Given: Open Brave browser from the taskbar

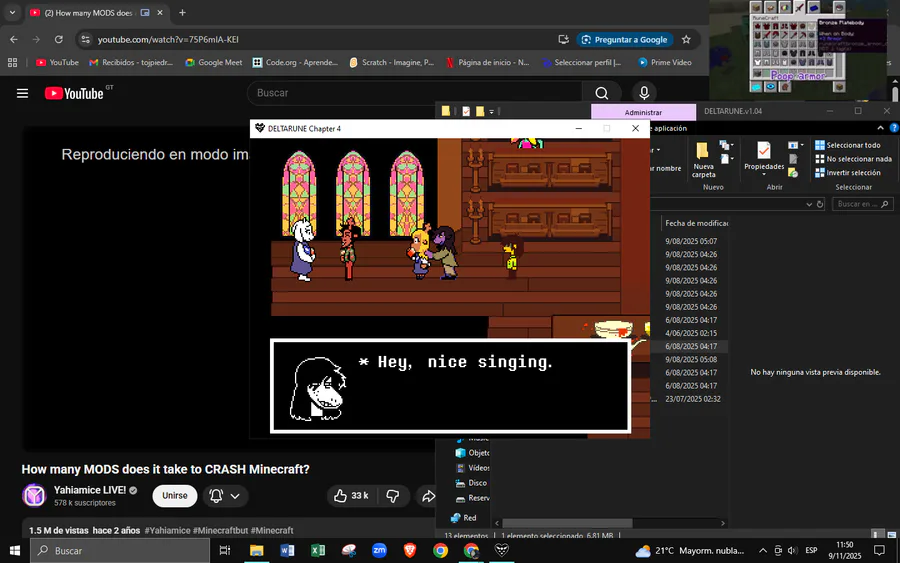Looking at the screenshot, I should pyautogui.click(x=410, y=551).
